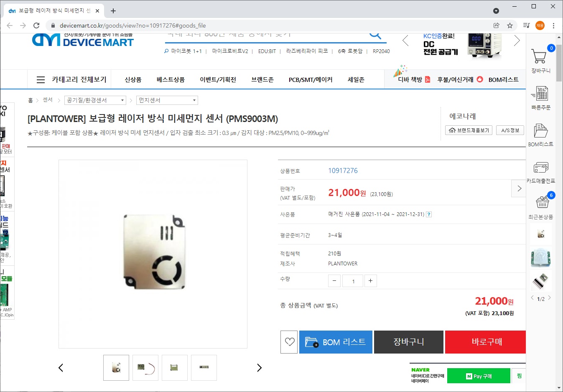Click the previous banner arrow
The height and width of the screenshot is (392, 563).
(x=405, y=41)
